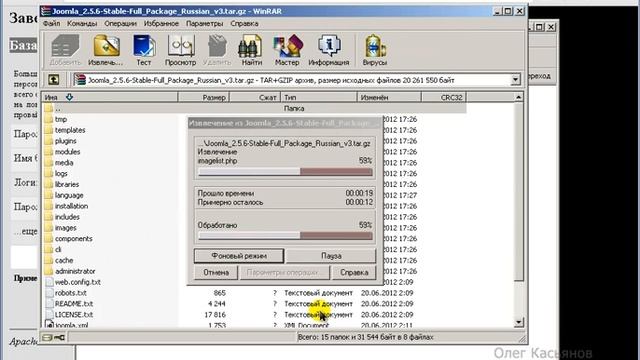The height and width of the screenshot is (360, 640).
Task: Sort by the Размер column header
Action: (204, 97)
